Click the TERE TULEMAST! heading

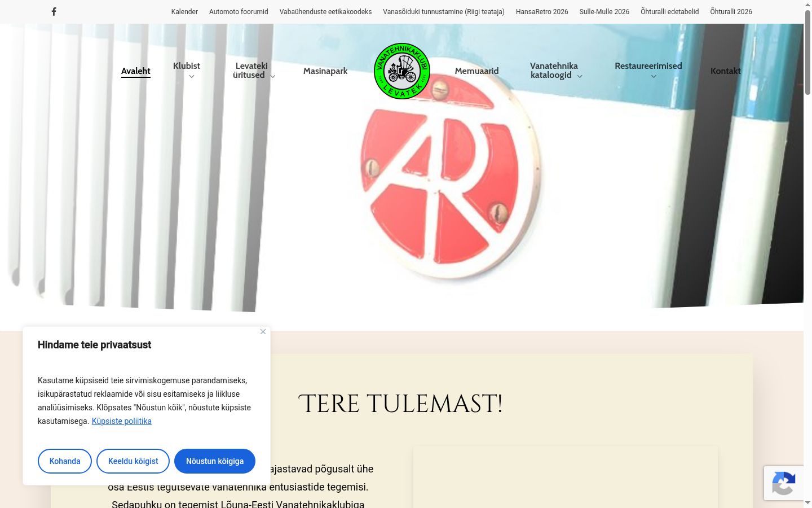pos(400,404)
